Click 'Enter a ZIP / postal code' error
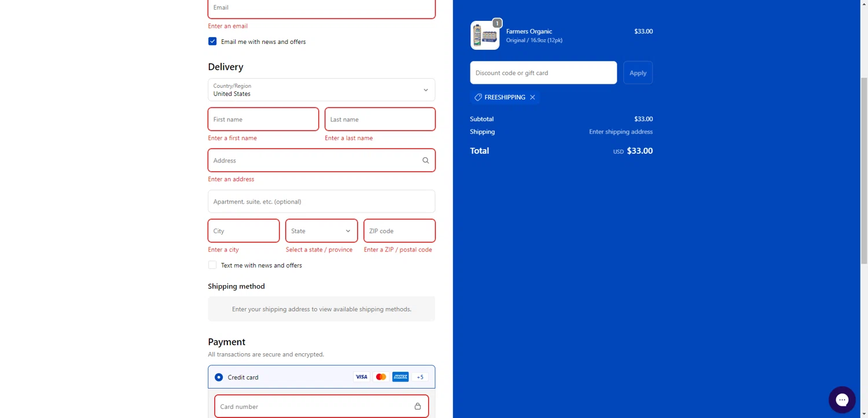868x418 pixels. coord(398,250)
